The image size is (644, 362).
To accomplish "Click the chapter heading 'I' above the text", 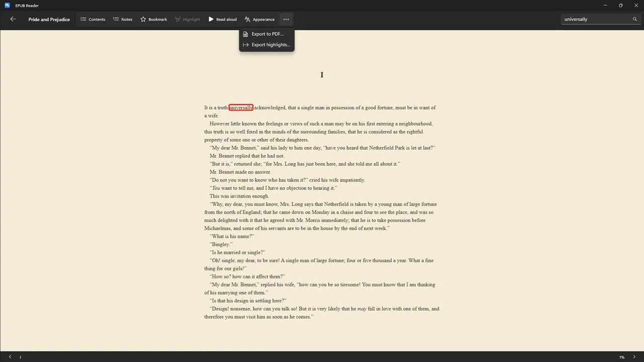I will tap(322, 75).
